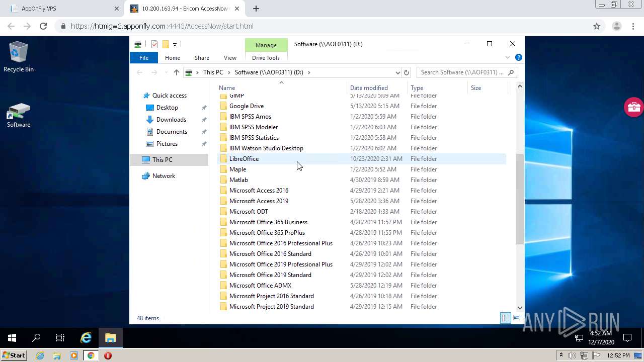Click the Properties quick access toolbar icon
This screenshot has height=362, width=644.
click(x=154, y=44)
